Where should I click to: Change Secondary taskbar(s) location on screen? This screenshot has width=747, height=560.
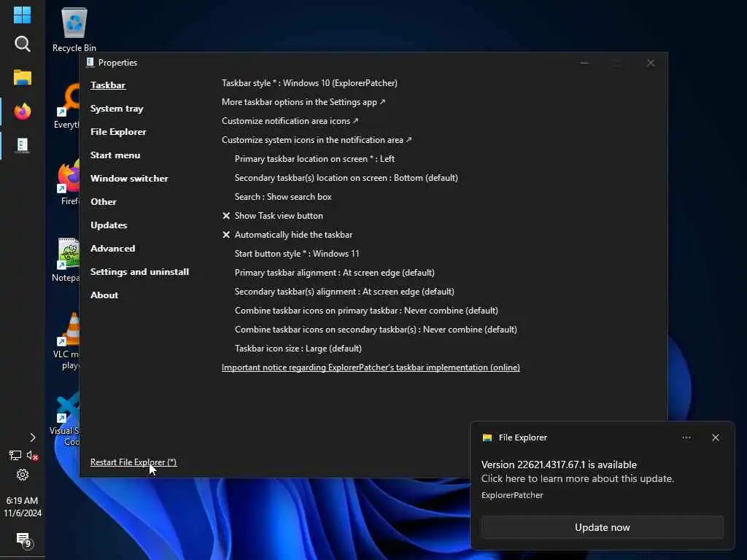[346, 178]
